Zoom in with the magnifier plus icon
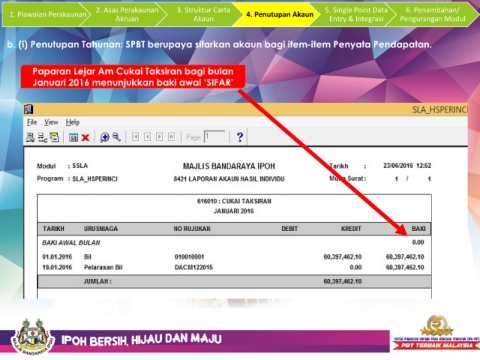 [x=104, y=137]
